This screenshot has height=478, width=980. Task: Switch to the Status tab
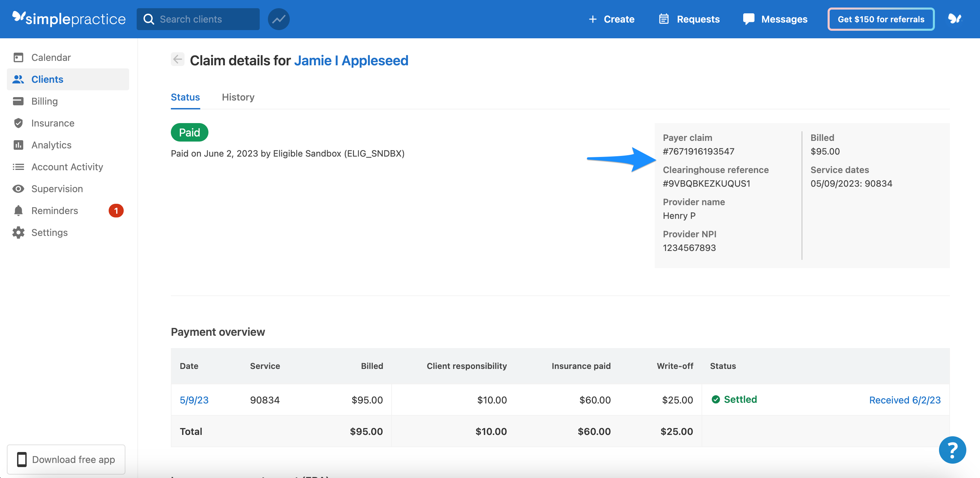click(185, 97)
